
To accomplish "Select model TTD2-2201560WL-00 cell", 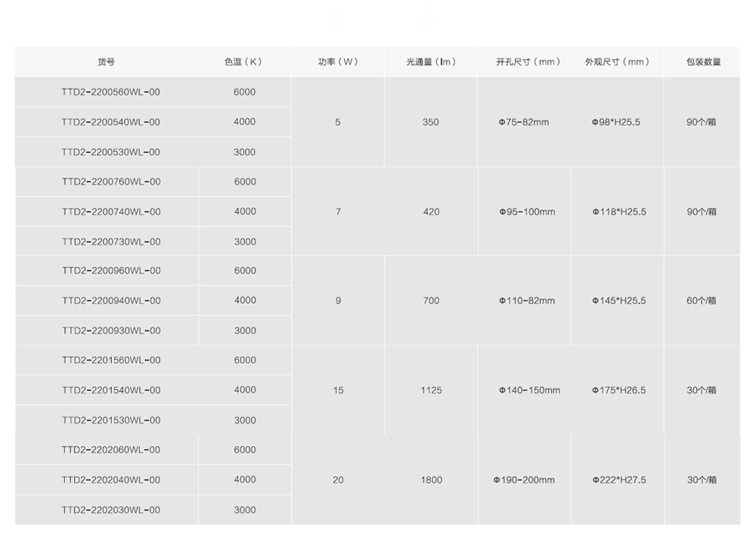I will tap(111, 360).
